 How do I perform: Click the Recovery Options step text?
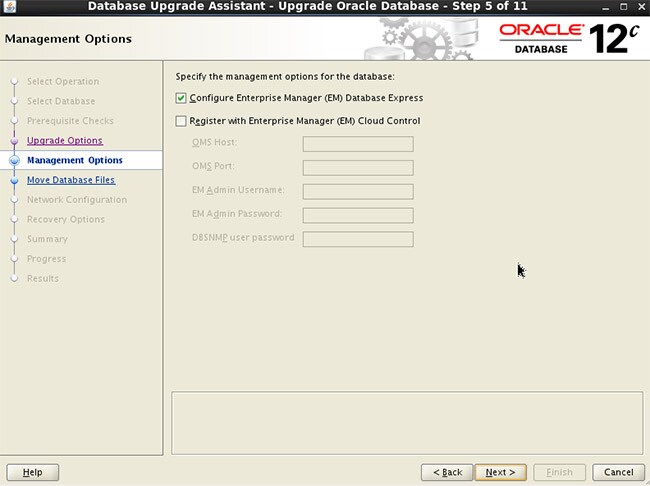[x=65, y=219]
